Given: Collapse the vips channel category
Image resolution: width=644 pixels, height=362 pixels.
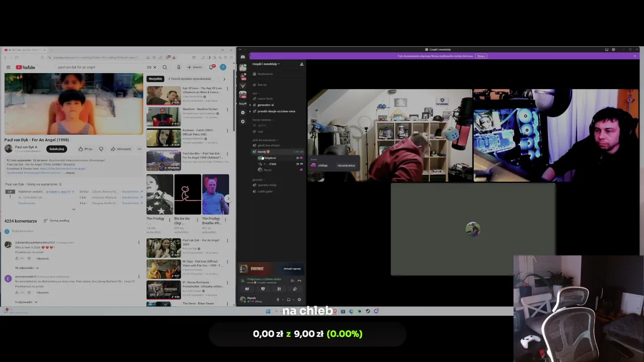Looking at the screenshot, I should click(x=256, y=94).
